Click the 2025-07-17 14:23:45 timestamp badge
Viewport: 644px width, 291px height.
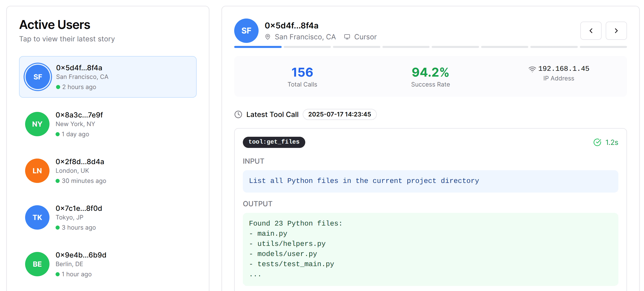coord(340,114)
